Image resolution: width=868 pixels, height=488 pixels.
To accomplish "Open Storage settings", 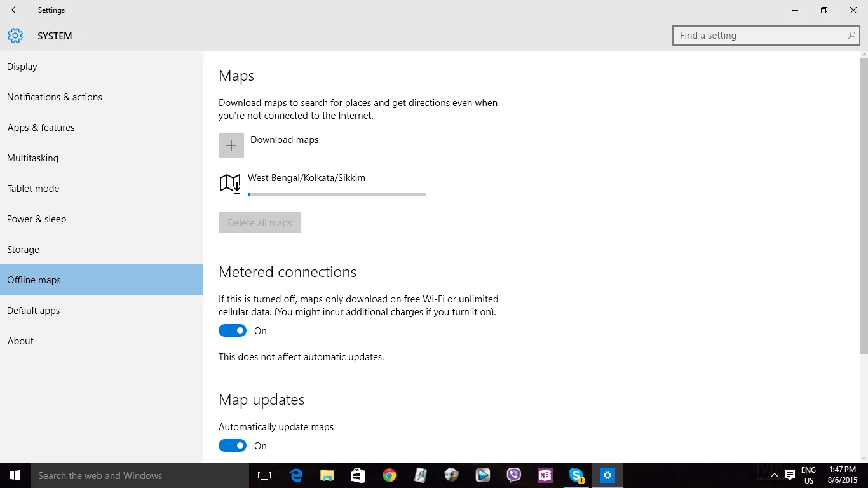I will pos(102,250).
